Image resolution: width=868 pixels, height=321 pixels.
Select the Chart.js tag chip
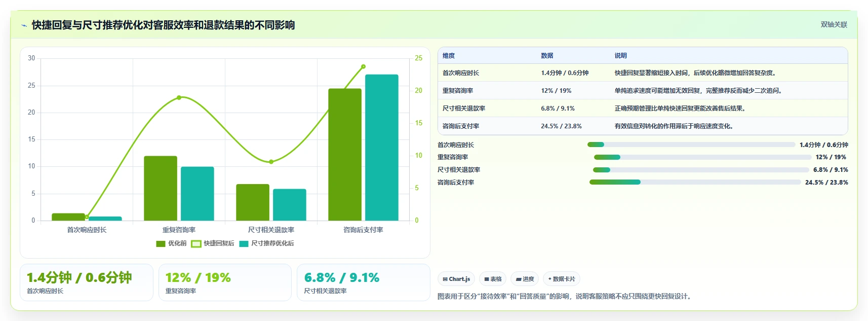(x=456, y=279)
